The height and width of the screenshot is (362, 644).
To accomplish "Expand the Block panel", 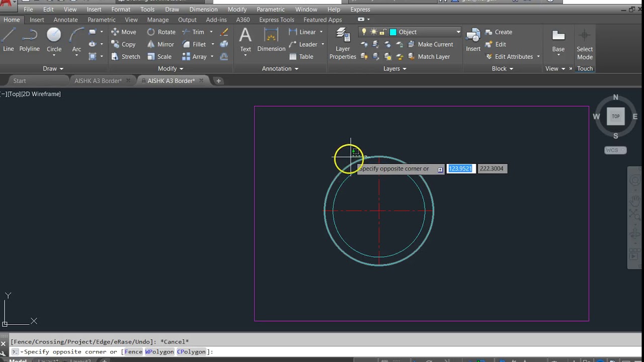I will (x=503, y=69).
